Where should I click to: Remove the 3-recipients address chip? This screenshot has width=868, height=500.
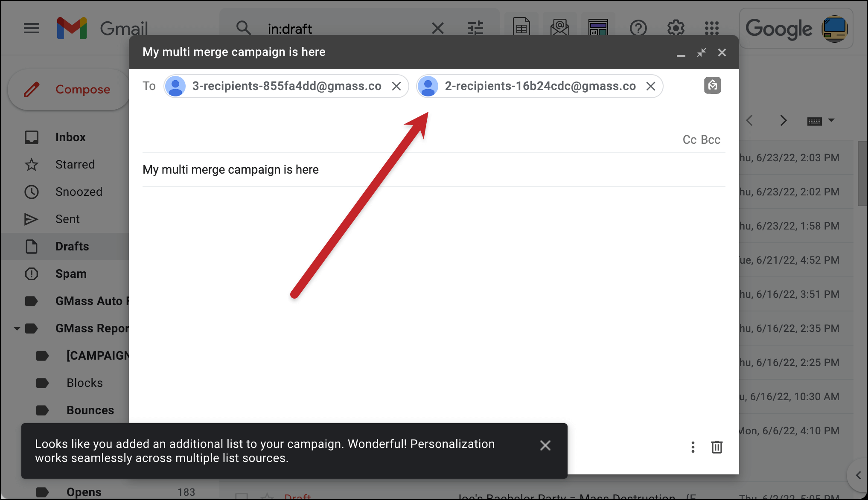click(x=396, y=86)
